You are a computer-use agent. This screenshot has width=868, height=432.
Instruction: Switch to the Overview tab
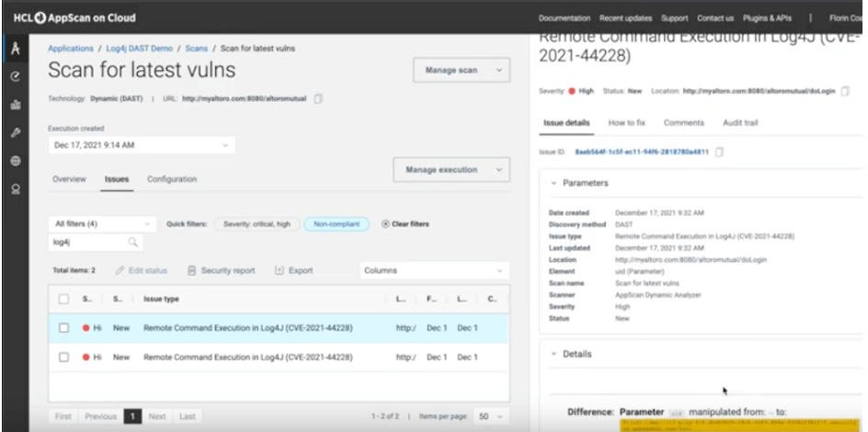point(69,179)
